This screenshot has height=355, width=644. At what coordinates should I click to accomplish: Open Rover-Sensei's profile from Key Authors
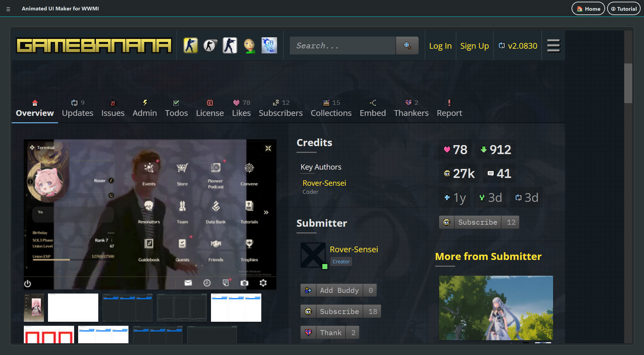pos(324,183)
